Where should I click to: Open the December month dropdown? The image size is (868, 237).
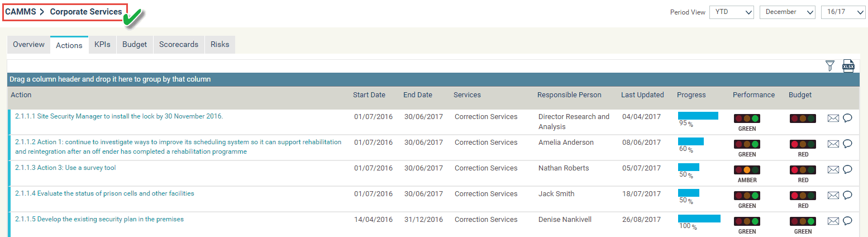[x=788, y=12]
